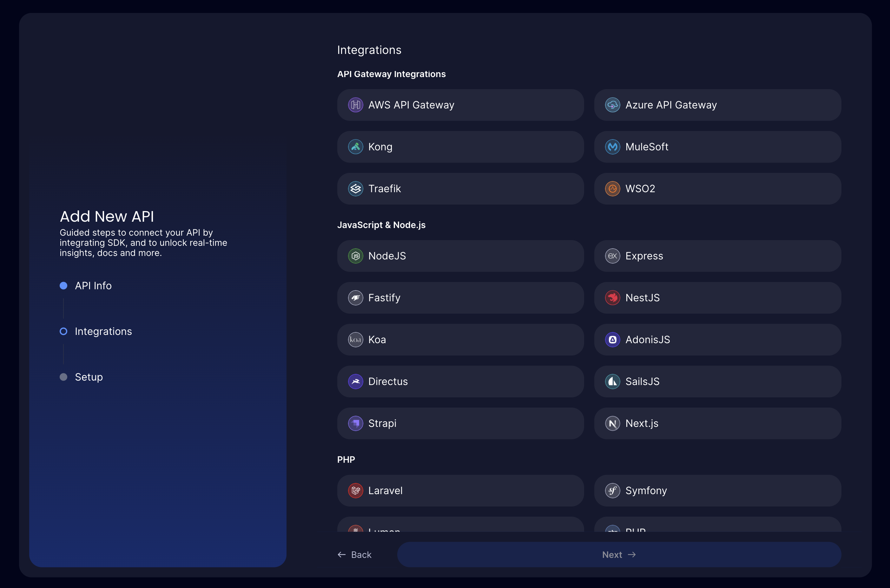The width and height of the screenshot is (890, 588).
Task: Click the Laravel logo icon
Action: tap(355, 491)
